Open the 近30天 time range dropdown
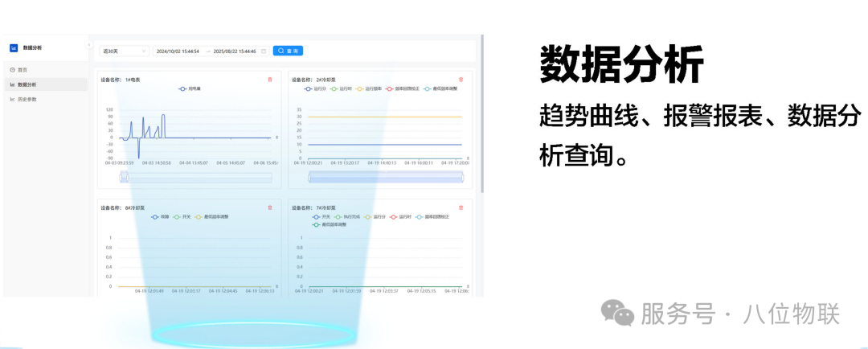 124,51
